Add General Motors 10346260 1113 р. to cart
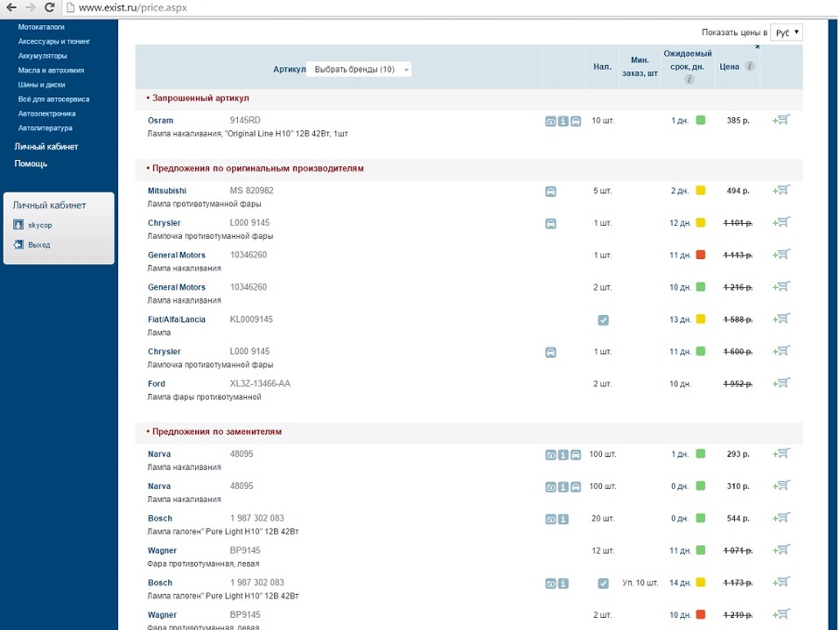Image resolution: width=840 pixels, height=630 pixels. [x=781, y=255]
